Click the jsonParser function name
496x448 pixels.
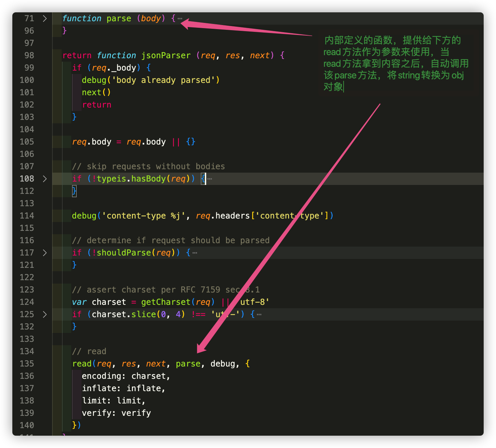tap(166, 55)
